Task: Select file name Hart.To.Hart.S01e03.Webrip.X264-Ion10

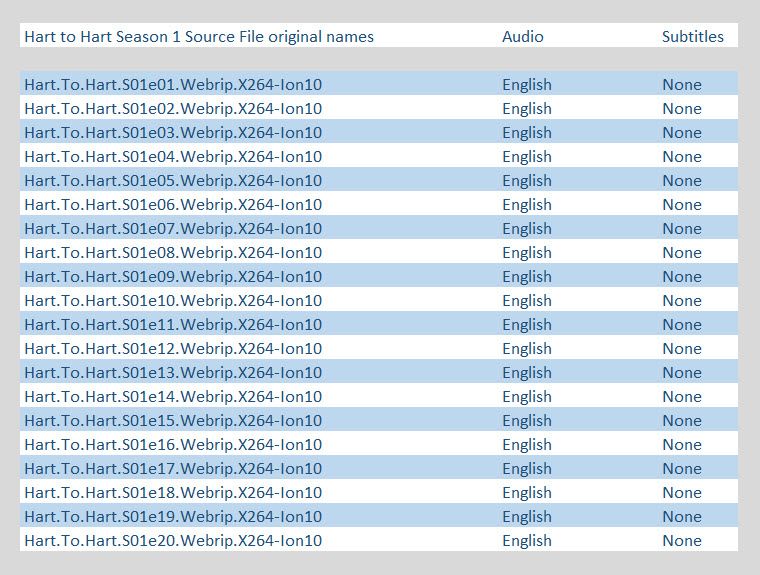Action: (173, 132)
